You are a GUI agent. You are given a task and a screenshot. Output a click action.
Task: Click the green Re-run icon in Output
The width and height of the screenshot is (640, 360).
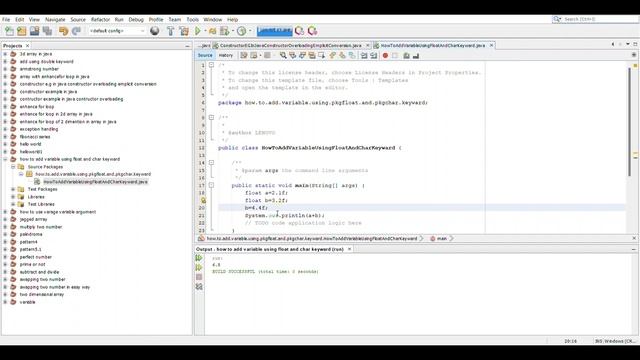[x=199, y=258]
